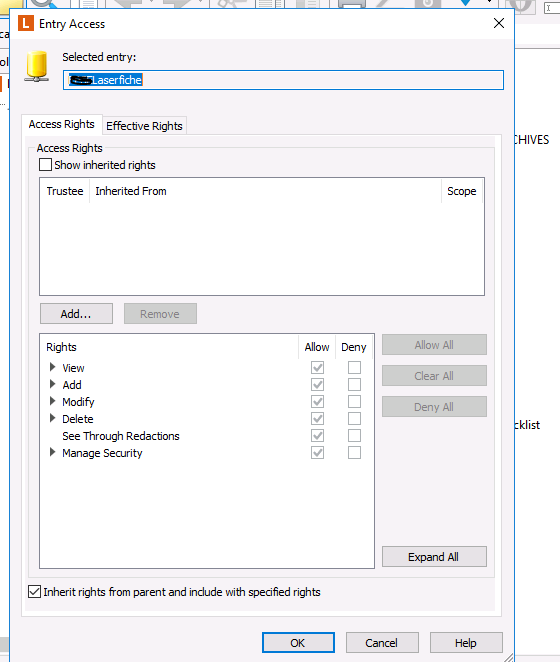Sort by the Trustee column header
The image size is (560, 662).
click(x=65, y=191)
